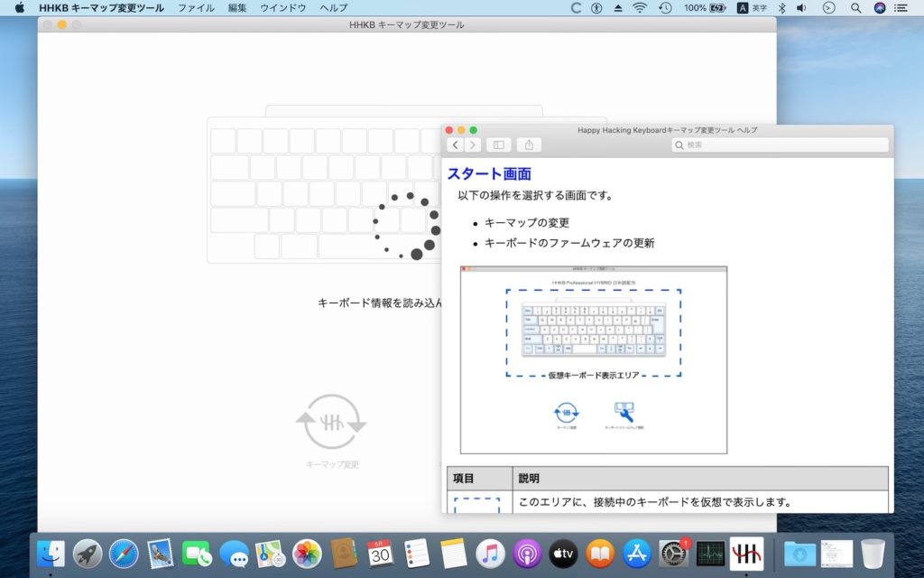The width and height of the screenshot is (924, 578).
Task: Open the input source 英字 menu
Action: 753,7
